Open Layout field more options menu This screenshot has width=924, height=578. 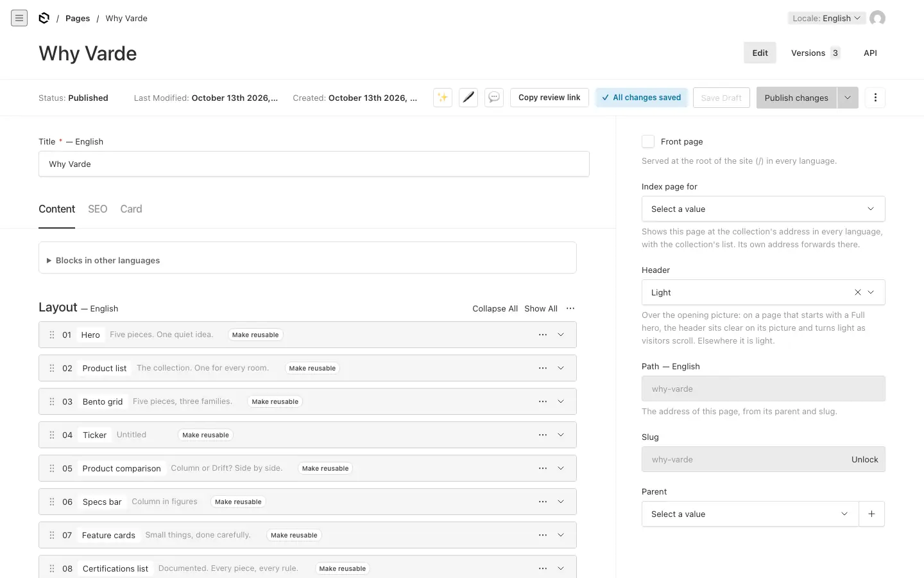tap(570, 308)
